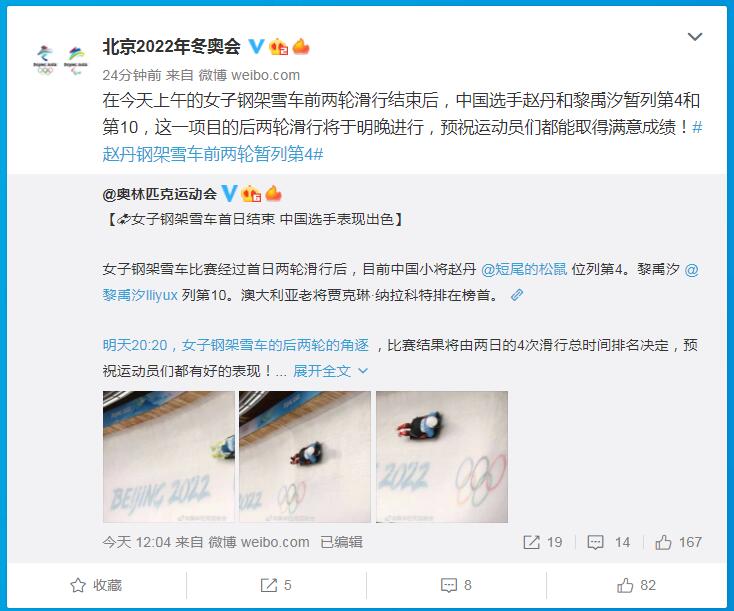The width and height of the screenshot is (734, 611).
Task: Open the @奥林匹克运动会 profile link
Action: pos(160,193)
